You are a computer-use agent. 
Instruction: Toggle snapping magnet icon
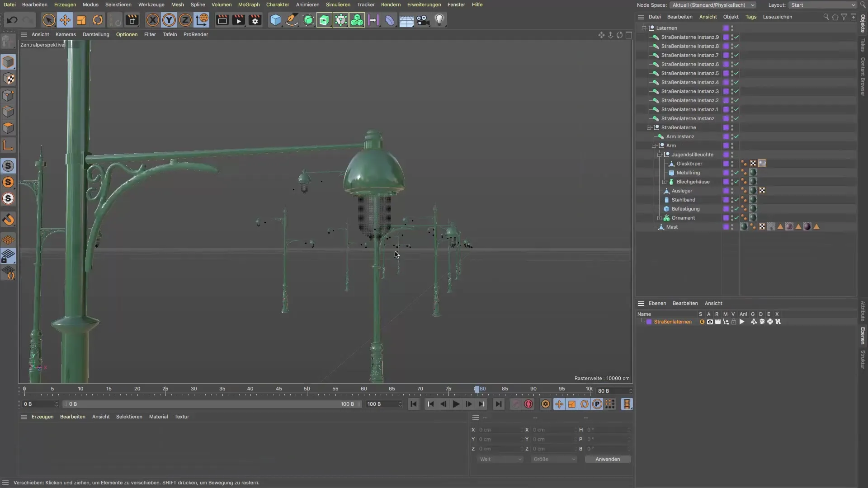pos(9,220)
